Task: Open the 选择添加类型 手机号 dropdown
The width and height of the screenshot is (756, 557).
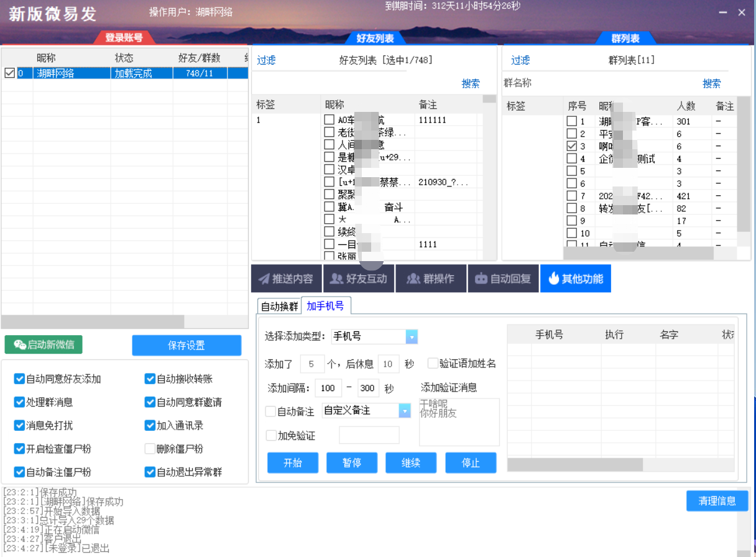Action: click(x=412, y=336)
